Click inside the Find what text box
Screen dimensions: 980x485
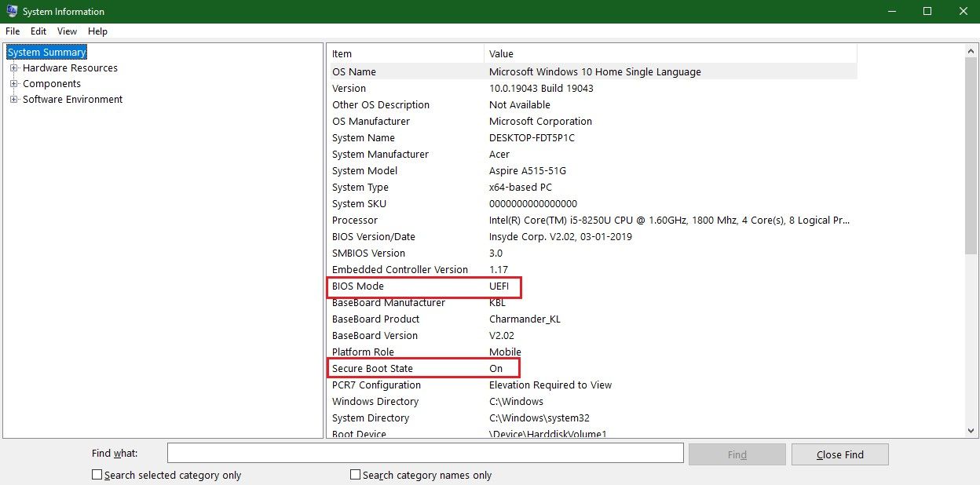coord(424,453)
